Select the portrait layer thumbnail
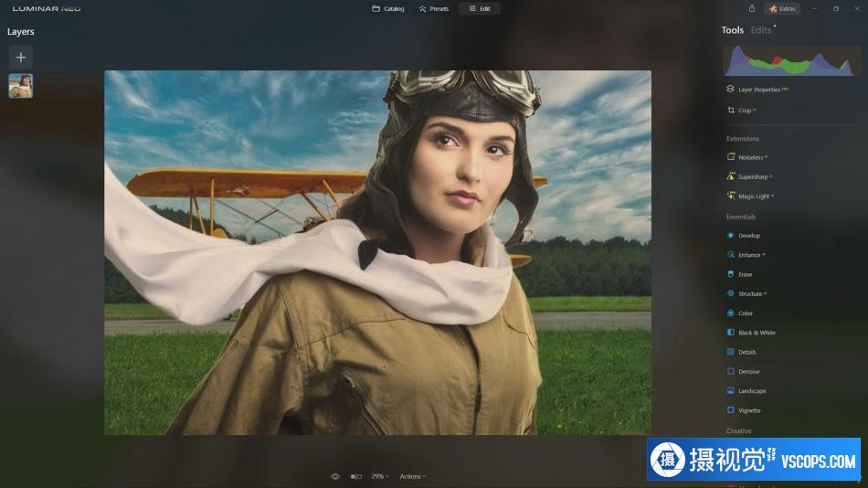Viewport: 868px width, 488px height. click(x=20, y=86)
